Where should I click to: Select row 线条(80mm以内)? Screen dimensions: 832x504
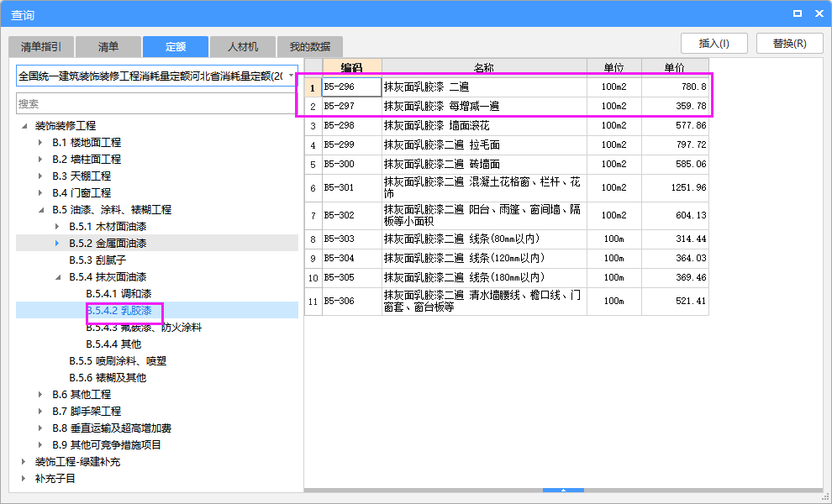tap(507, 239)
